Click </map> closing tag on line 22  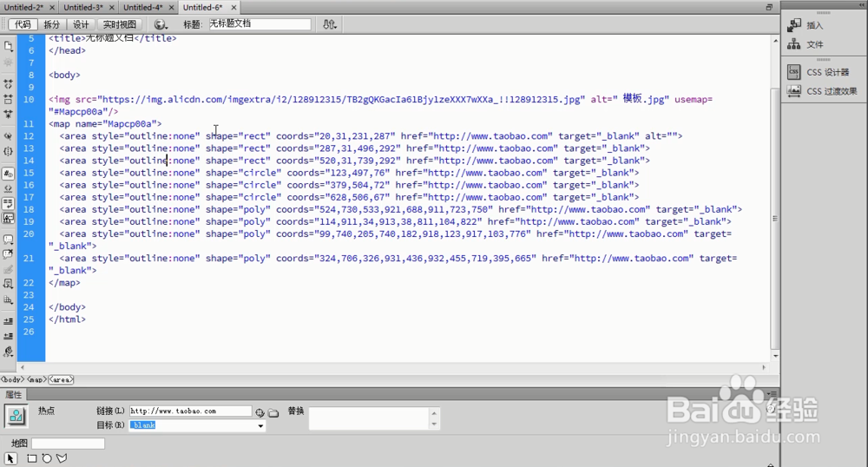(x=64, y=283)
